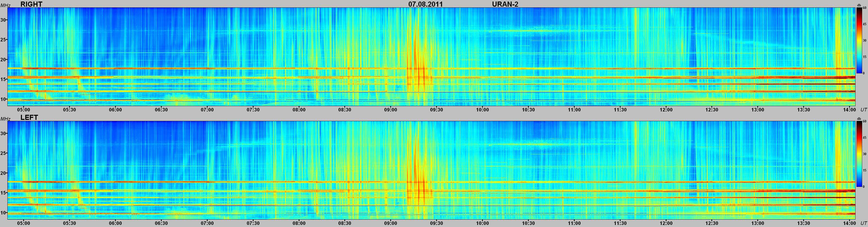This screenshot has width=868, height=227.
Task: Click the LEFT polarization panel title
Action: [x=29, y=117]
